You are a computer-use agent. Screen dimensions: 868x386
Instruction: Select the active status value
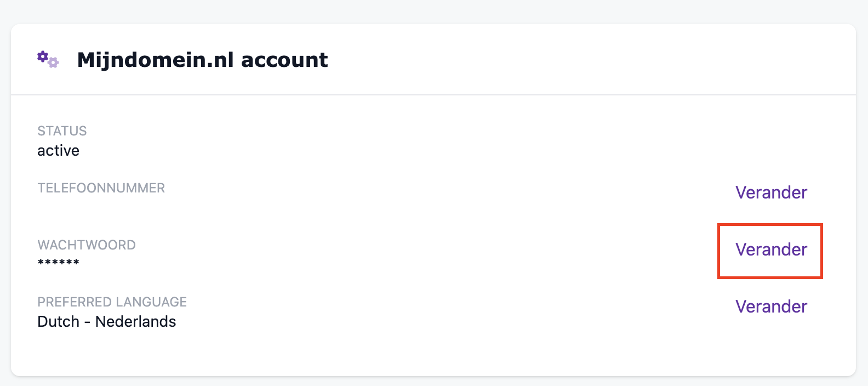pos(58,151)
